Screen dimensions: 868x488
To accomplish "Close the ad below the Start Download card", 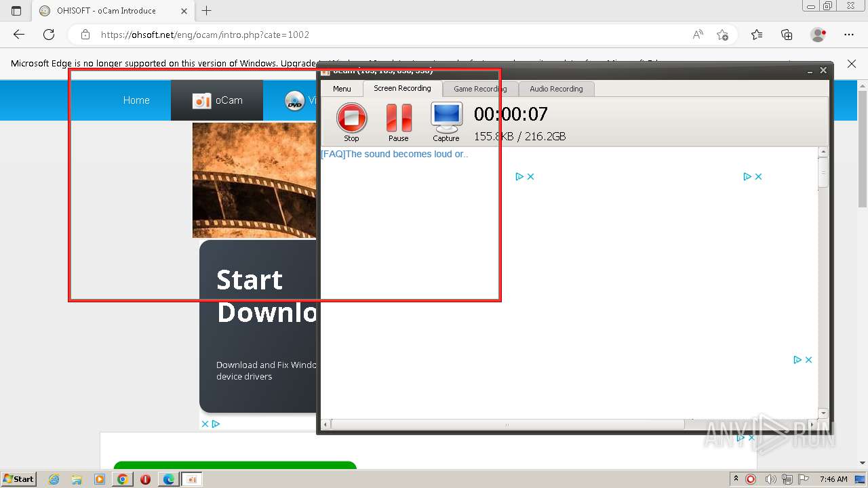I will 205,424.
